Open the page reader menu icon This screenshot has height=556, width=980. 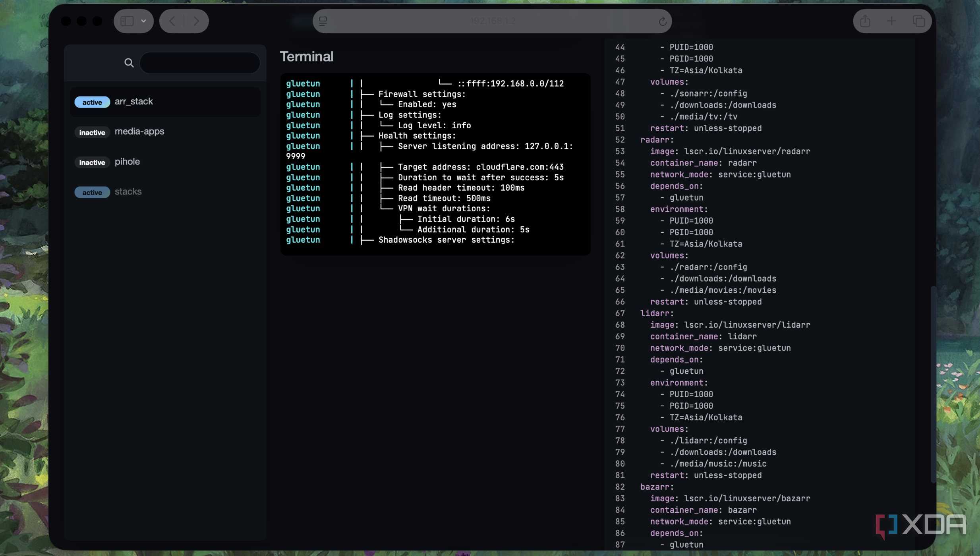click(x=323, y=21)
